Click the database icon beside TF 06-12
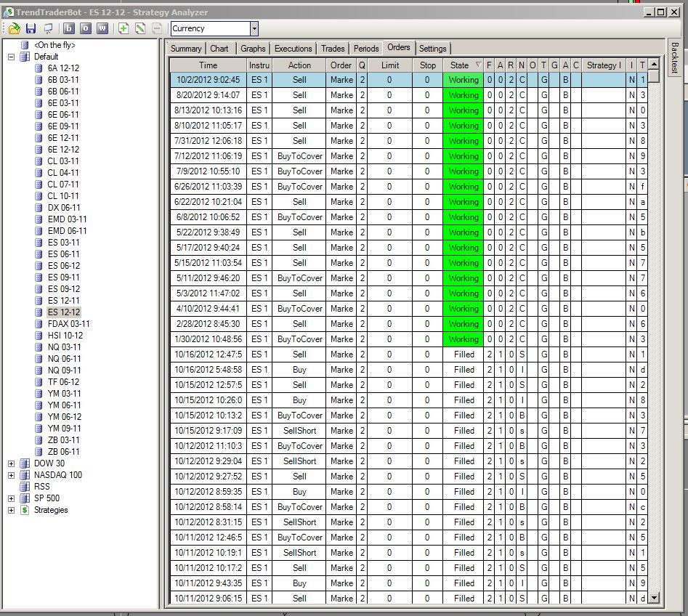Screen dimensions: 688x616 (39, 381)
